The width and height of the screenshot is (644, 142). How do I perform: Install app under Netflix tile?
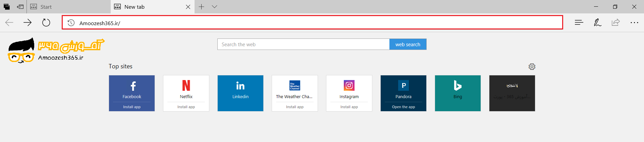pyautogui.click(x=186, y=107)
